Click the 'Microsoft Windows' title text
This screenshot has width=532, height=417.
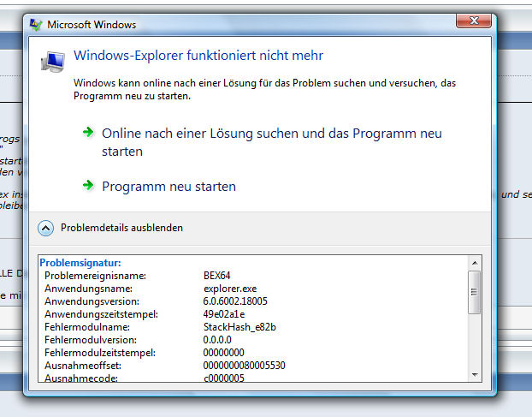click(x=92, y=25)
